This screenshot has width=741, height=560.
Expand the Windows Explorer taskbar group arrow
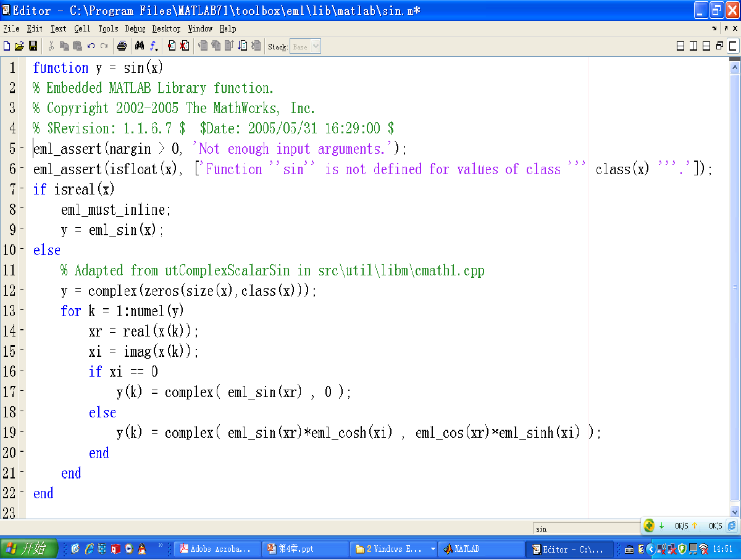[433, 549]
